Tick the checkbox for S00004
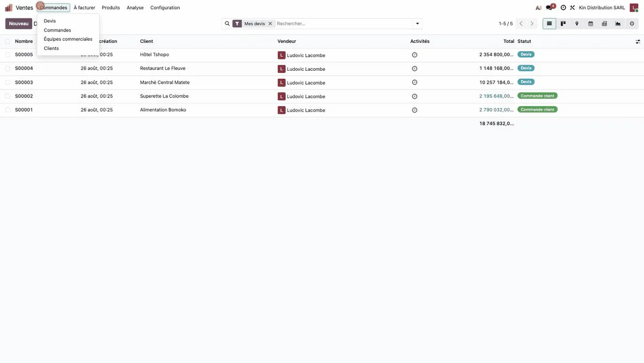The height and width of the screenshot is (363, 644). [8, 69]
